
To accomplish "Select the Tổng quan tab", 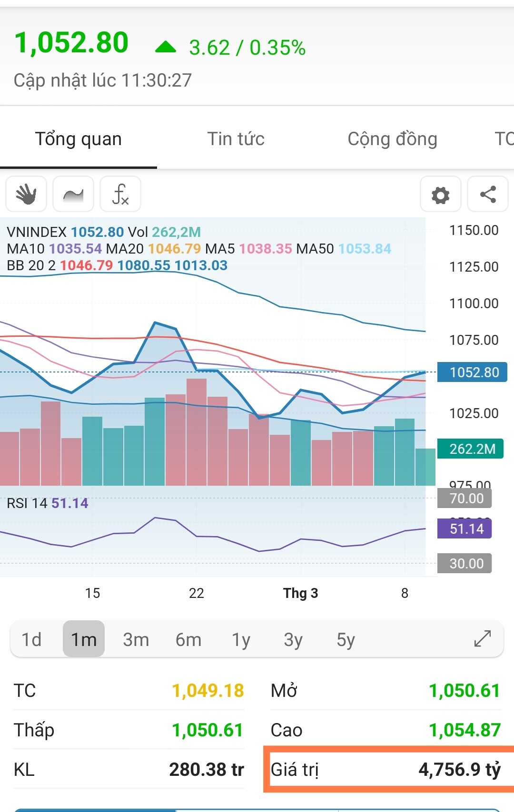I will [x=79, y=139].
